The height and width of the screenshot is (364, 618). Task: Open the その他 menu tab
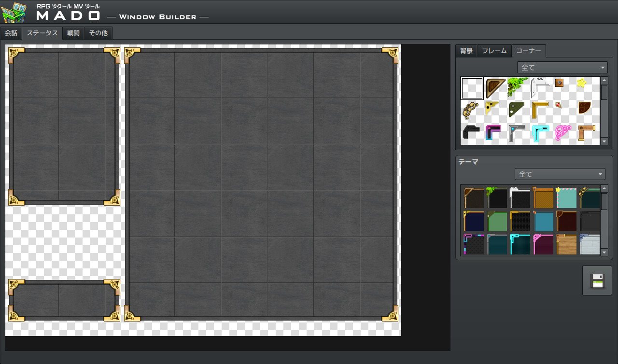tap(98, 33)
